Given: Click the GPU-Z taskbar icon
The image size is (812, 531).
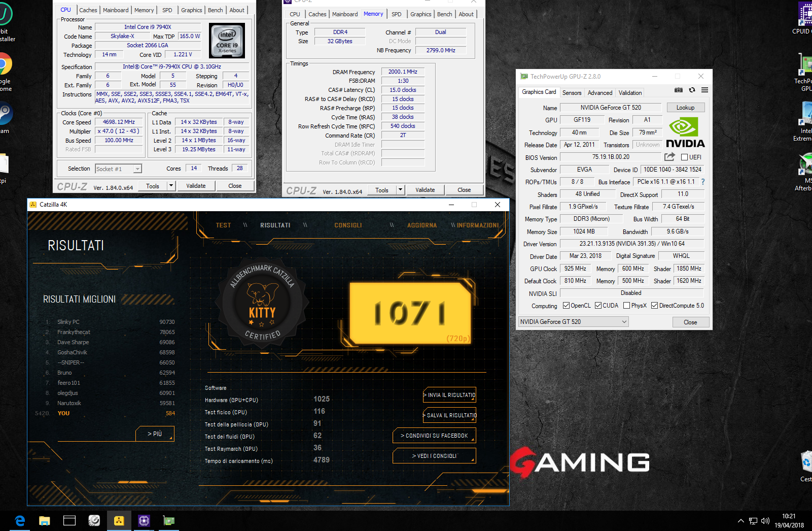Looking at the screenshot, I should pos(169,521).
